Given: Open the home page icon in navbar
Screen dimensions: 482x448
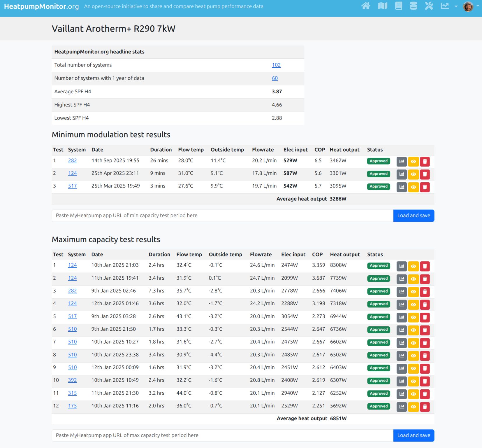Looking at the screenshot, I should click(366, 6).
